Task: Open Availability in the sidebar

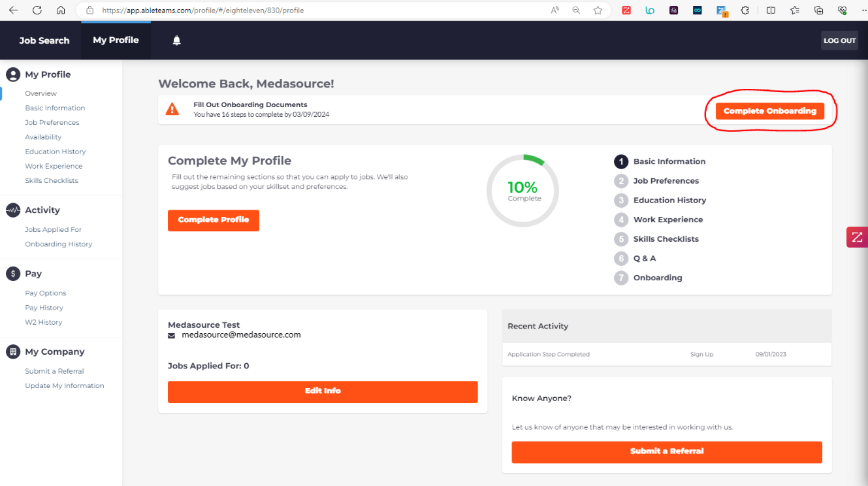Action: (x=43, y=137)
